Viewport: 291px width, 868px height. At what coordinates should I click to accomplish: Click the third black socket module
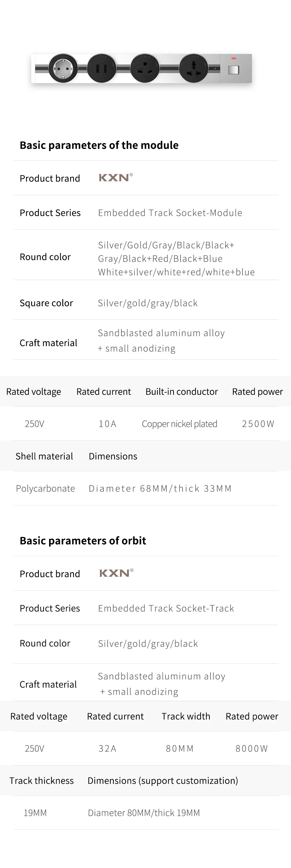[x=145, y=68]
